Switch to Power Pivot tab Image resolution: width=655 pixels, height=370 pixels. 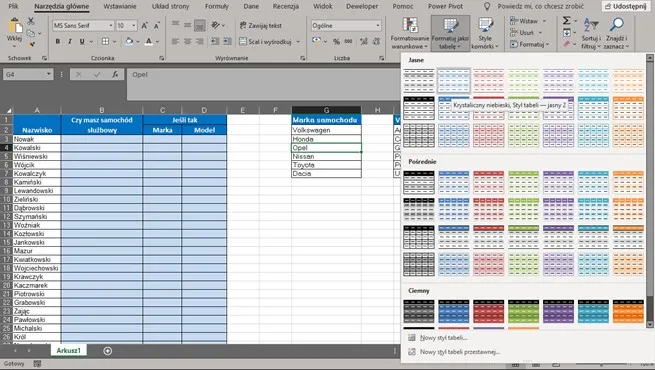[445, 6]
